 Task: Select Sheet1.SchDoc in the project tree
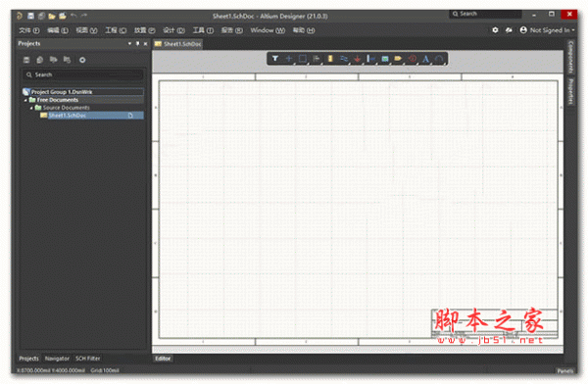[67, 116]
